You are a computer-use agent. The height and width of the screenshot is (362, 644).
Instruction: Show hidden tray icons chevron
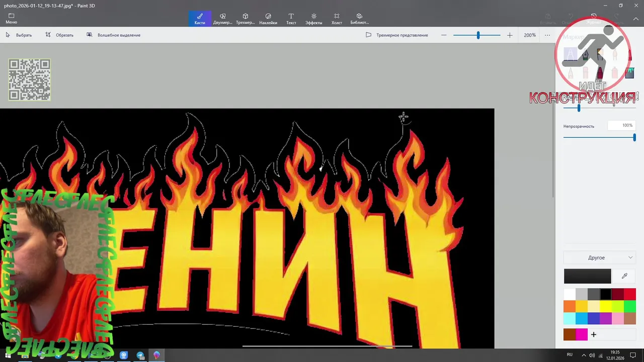(x=584, y=355)
